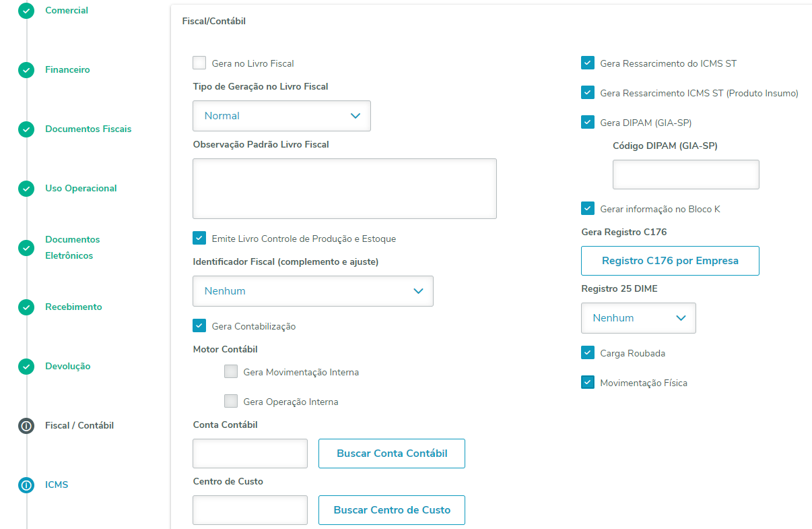Click the Documentos Fiscais step checkmark icon
The width and height of the screenshot is (812, 529).
click(x=26, y=129)
